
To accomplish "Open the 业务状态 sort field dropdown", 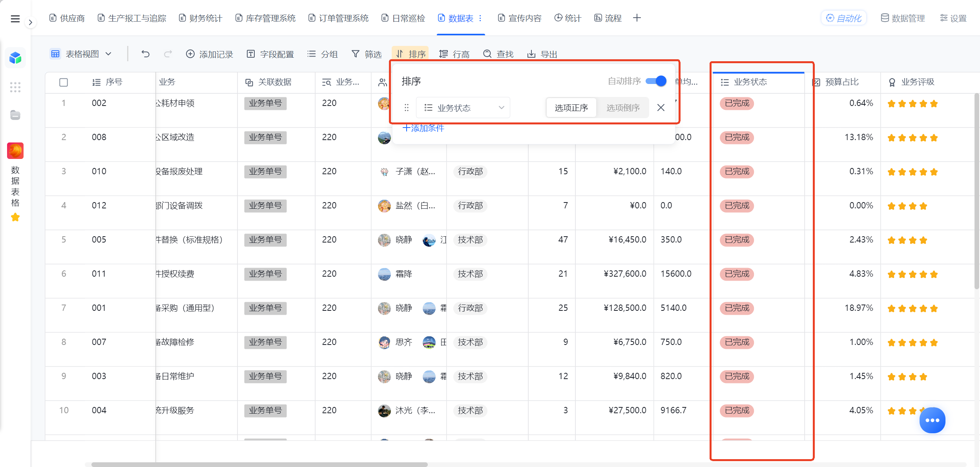I will point(463,108).
